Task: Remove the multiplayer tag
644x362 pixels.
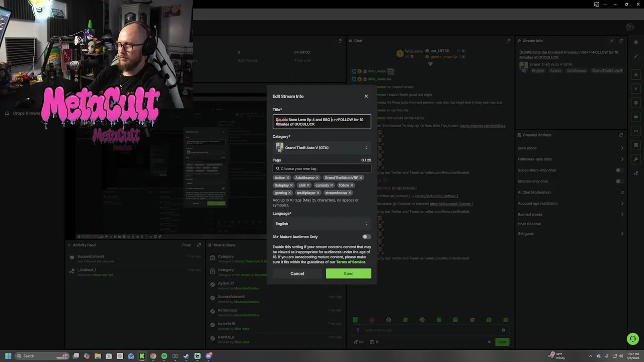Action: tap(317, 193)
